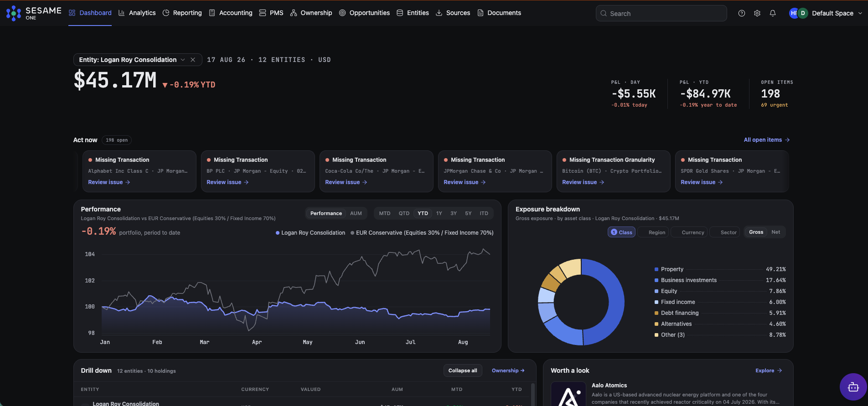868x406 pixels.
Task: Open the Ownership nav item
Action: (x=311, y=13)
